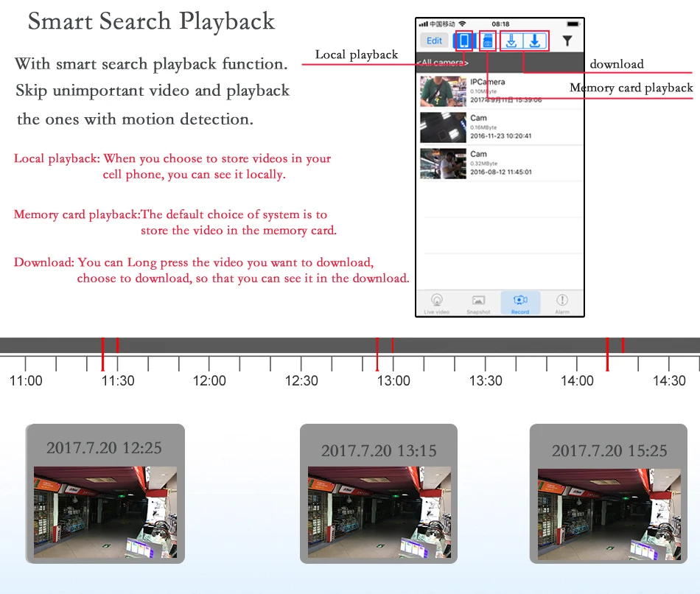Image resolution: width=700 pixels, height=594 pixels.
Task: Click the thin red marker before 14:30
Action: pyautogui.click(x=623, y=345)
